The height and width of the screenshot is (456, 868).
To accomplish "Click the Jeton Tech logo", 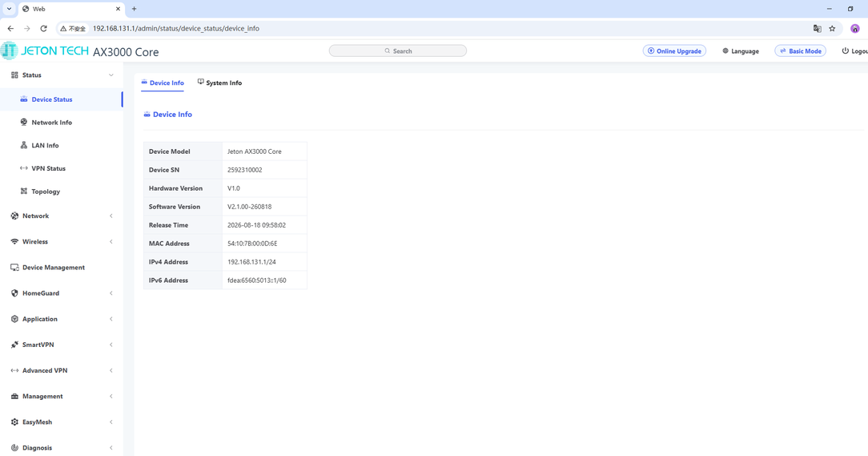I will pyautogui.click(x=44, y=50).
